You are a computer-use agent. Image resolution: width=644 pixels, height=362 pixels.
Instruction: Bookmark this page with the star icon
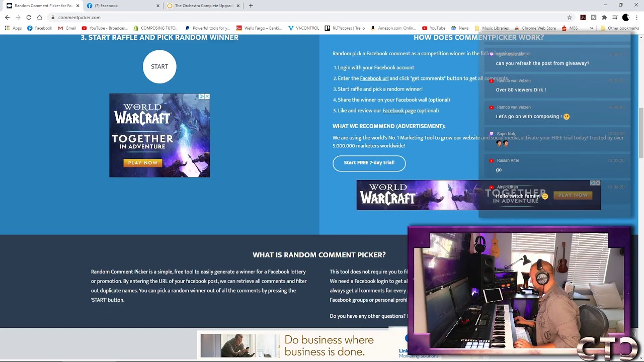570,17
